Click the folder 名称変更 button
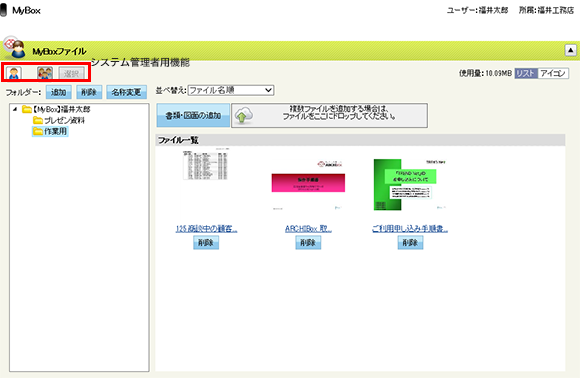Image resolution: width=580 pixels, height=378 pixels. pyautogui.click(x=127, y=92)
